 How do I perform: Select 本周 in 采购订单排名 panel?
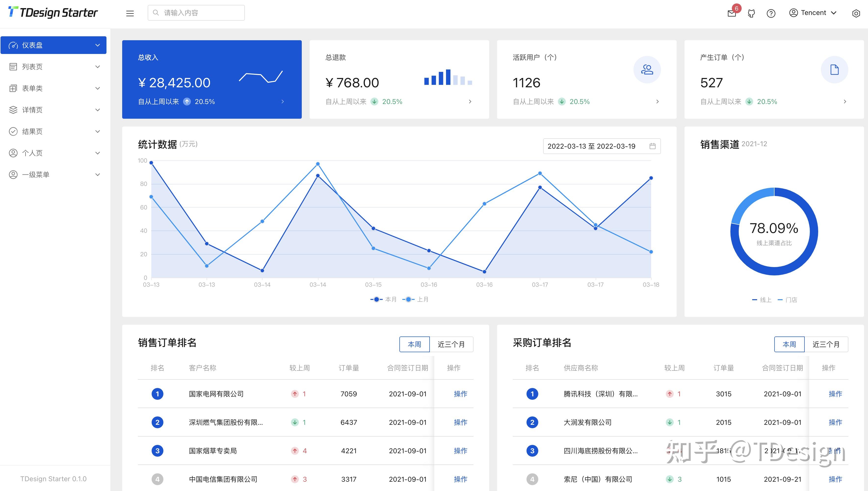[x=789, y=344]
